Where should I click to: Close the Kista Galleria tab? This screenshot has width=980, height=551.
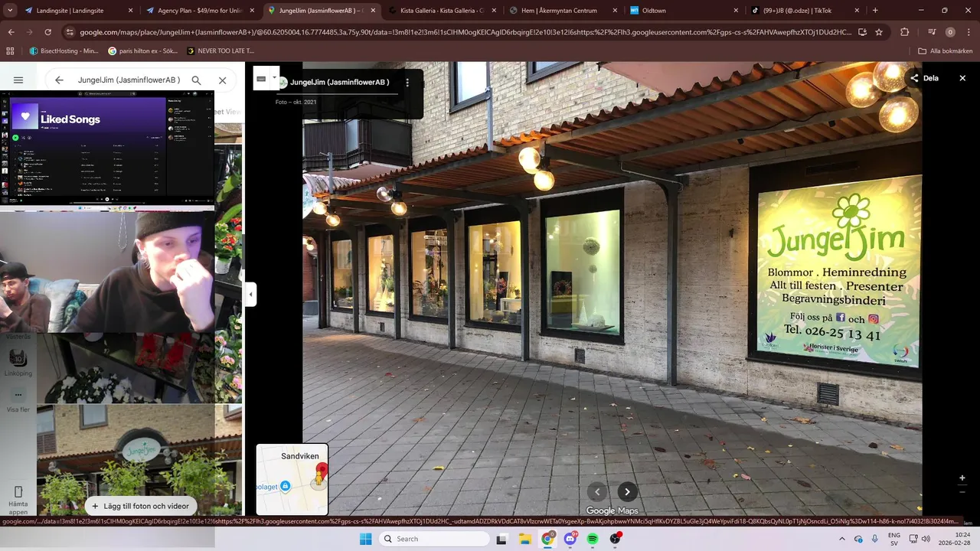point(495,11)
